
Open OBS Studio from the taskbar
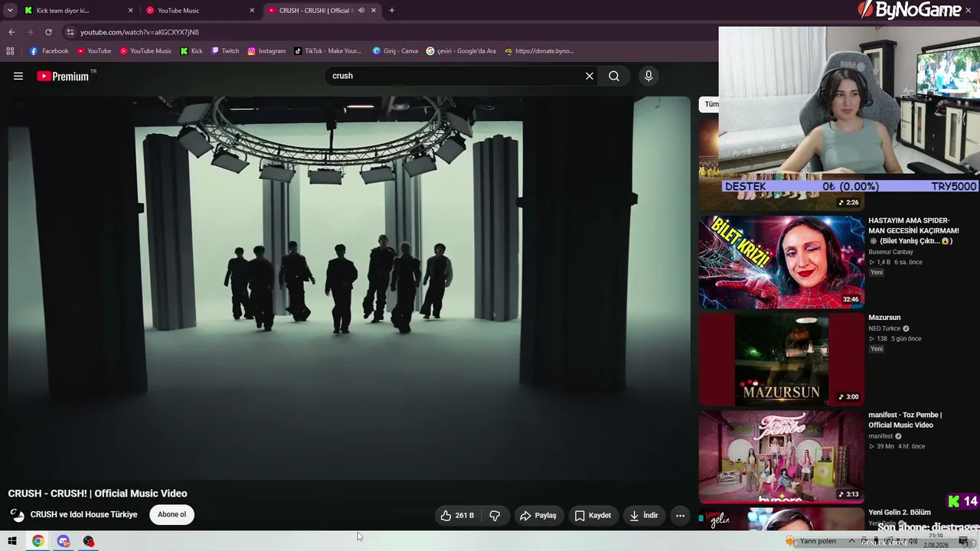[89, 541]
